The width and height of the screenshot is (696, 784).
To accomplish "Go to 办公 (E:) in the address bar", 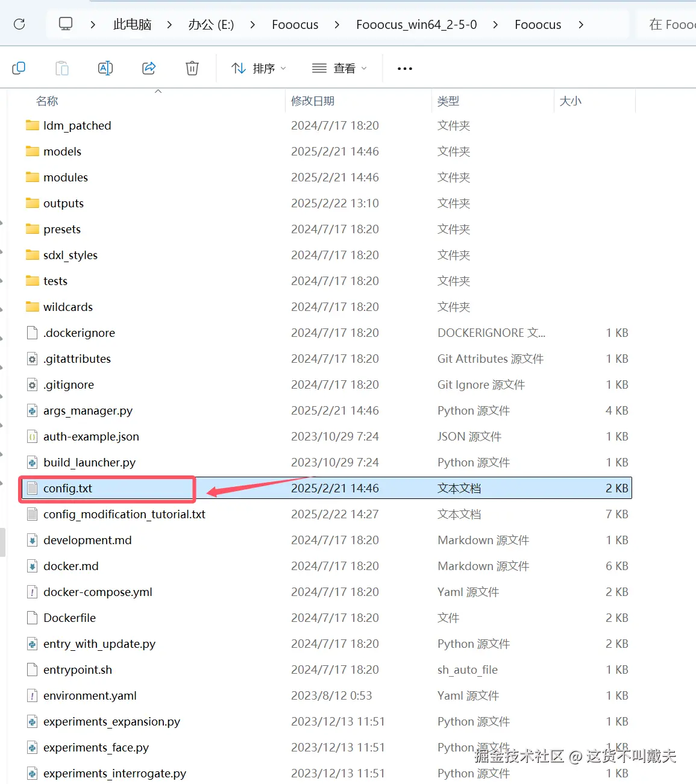I will click(x=211, y=25).
